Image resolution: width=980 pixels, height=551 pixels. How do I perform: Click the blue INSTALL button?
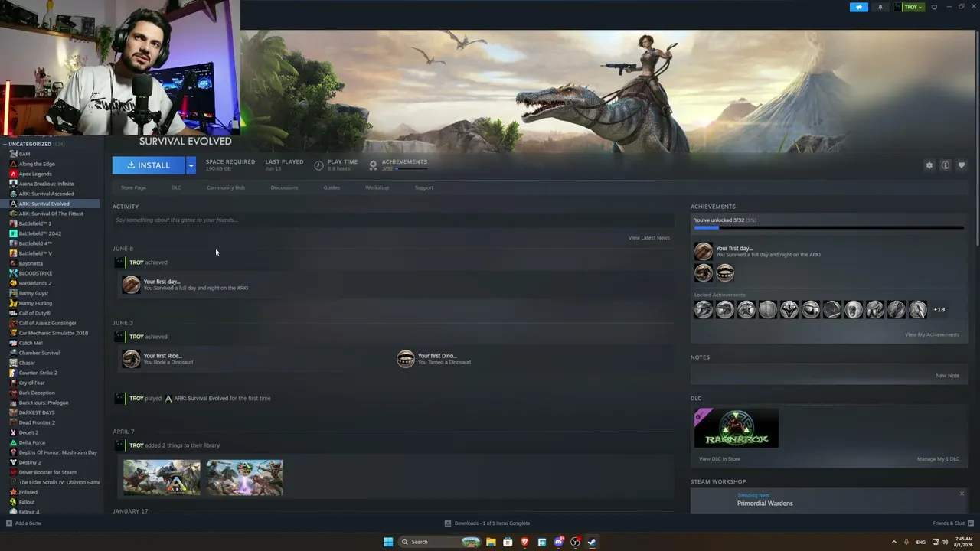pos(149,165)
